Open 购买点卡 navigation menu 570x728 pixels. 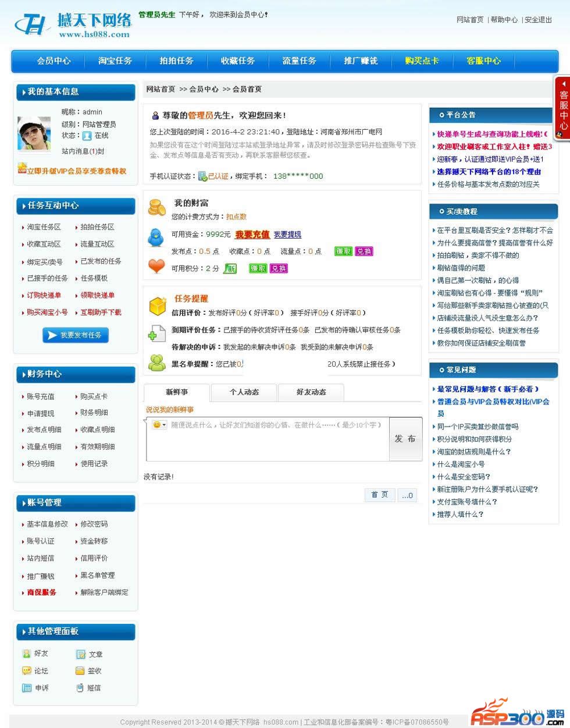pyautogui.click(x=422, y=61)
